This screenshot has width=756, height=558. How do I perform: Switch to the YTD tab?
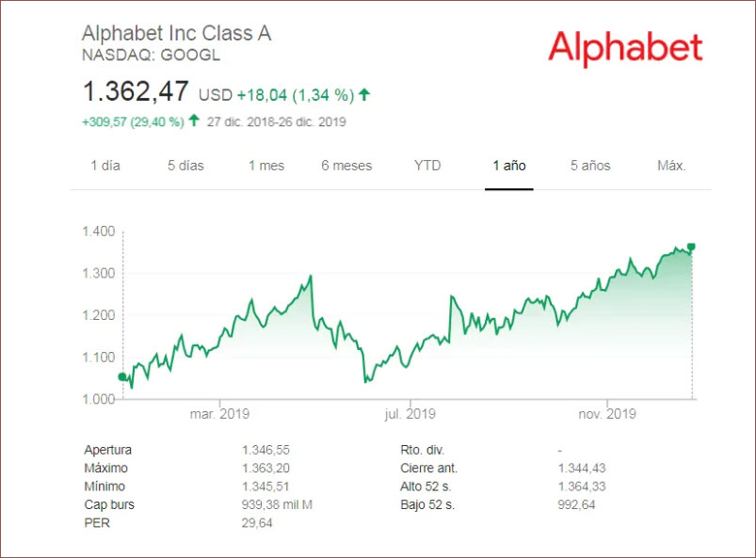pyautogui.click(x=427, y=166)
